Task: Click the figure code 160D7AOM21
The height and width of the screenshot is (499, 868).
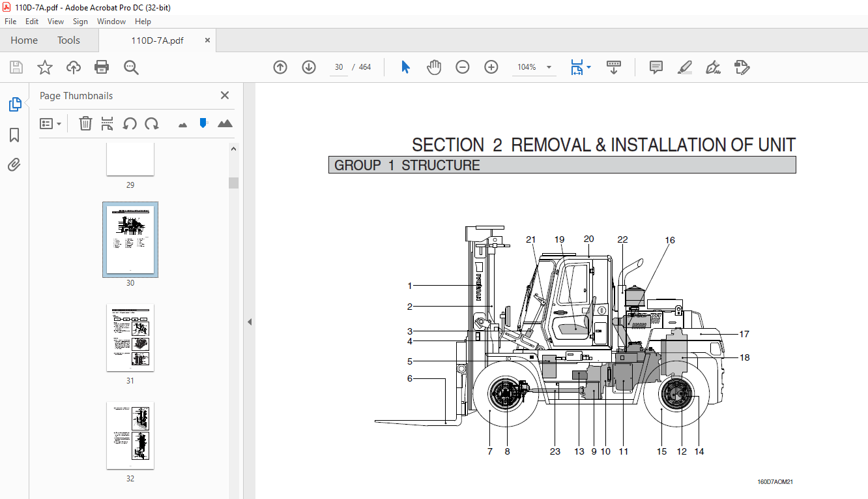Action: click(775, 482)
